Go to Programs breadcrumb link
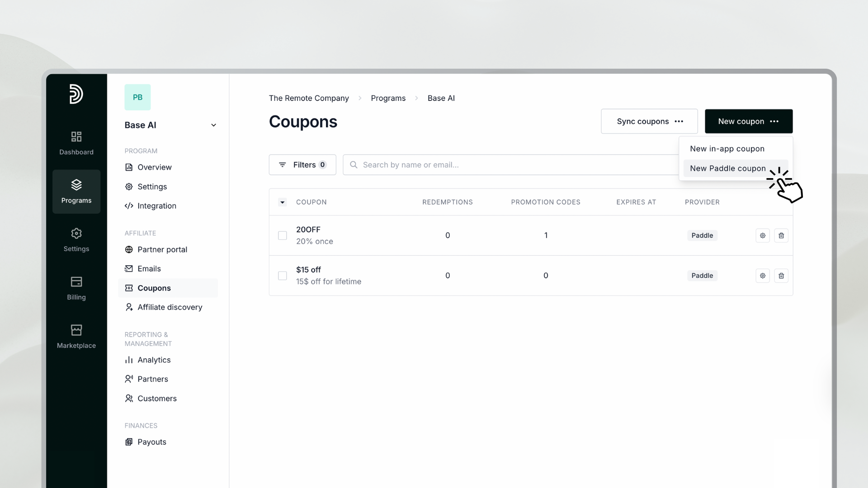Viewport: 868px width, 488px height. (388, 98)
